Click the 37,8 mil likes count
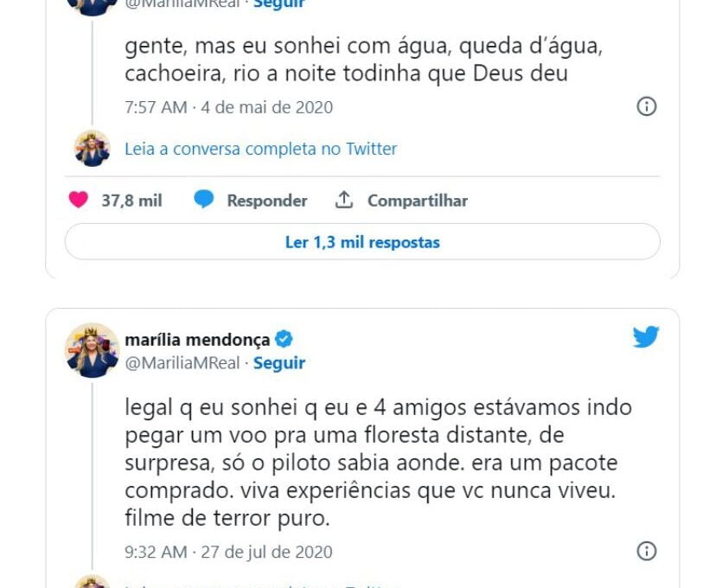716x588 pixels. [131, 201]
